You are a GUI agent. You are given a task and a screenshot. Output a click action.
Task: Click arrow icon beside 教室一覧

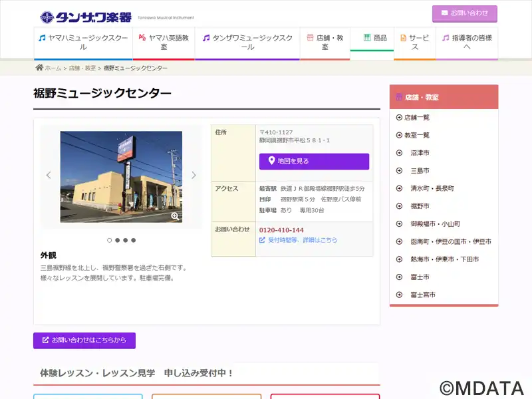click(399, 135)
